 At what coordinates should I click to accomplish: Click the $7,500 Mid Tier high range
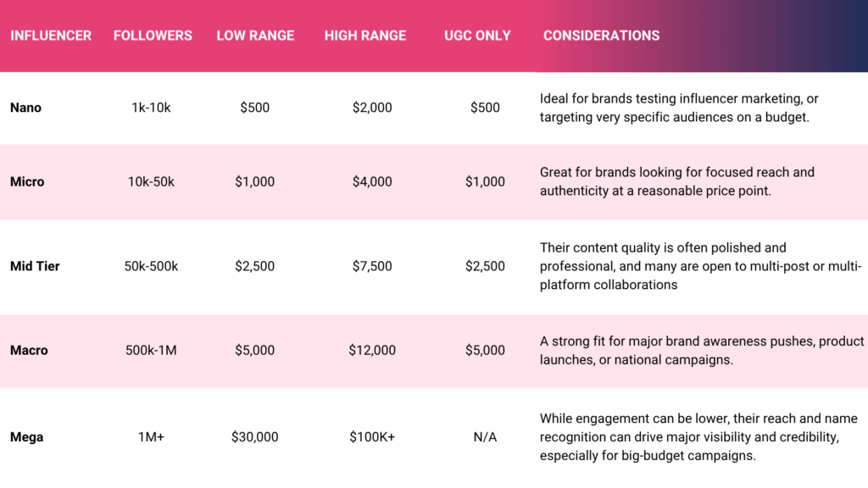[x=372, y=266]
